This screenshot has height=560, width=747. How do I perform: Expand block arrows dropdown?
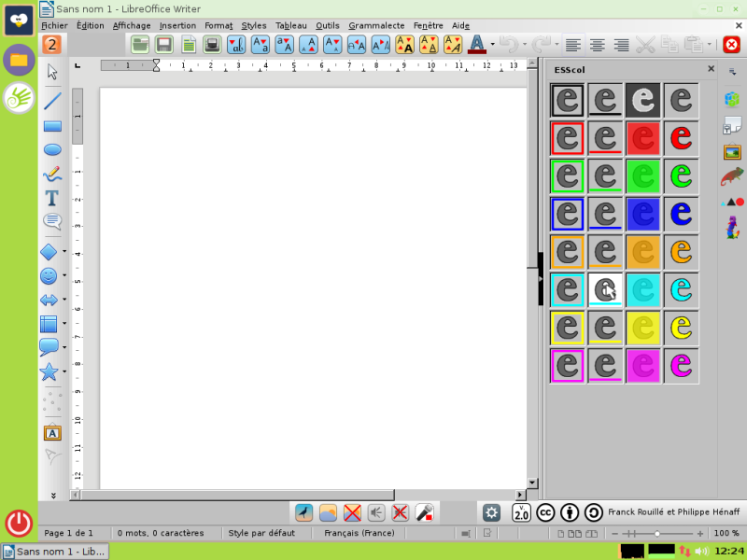tap(64, 300)
